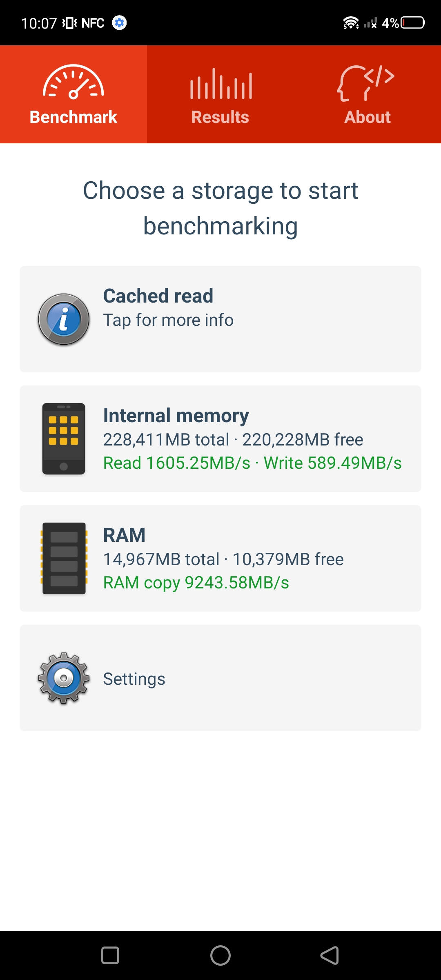Tap the settings cog in status bar
The image size is (441, 980).
[x=119, y=23]
